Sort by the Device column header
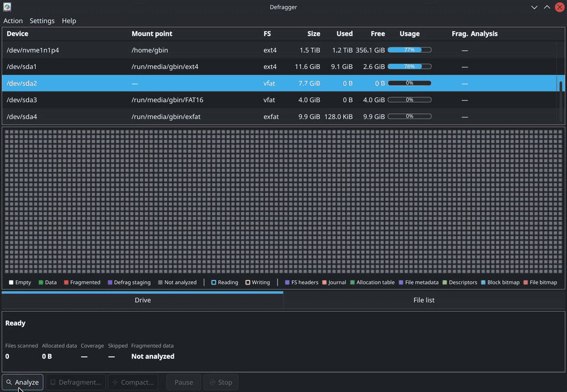 17,34
